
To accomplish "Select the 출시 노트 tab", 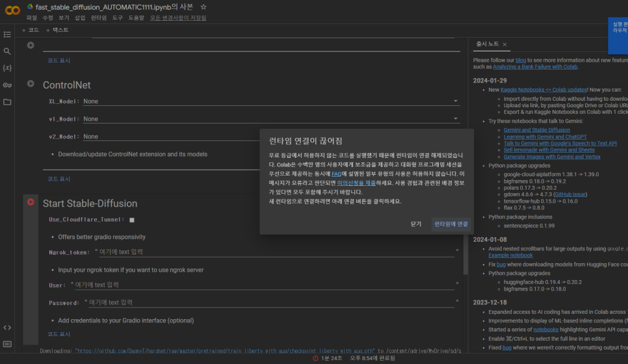I will click(487, 44).
